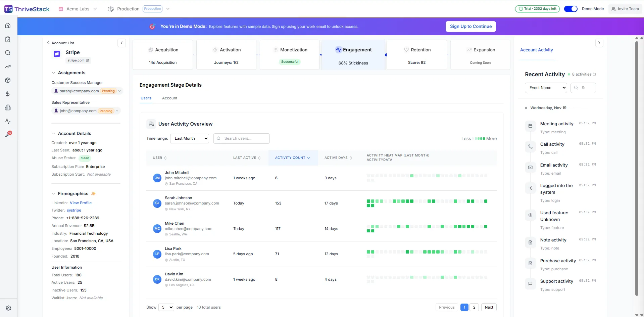Open the Event Name filter dropdown
Image resolution: width=644 pixels, height=317 pixels.
[x=545, y=88]
